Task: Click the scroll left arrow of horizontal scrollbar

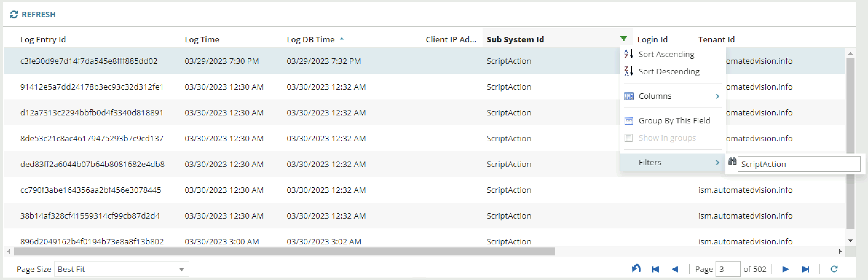Action: click(x=9, y=251)
